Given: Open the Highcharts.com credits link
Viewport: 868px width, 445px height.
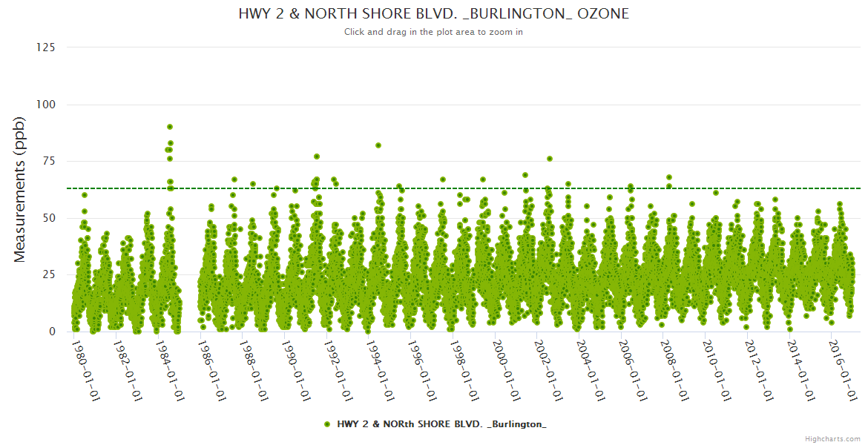Looking at the screenshot, I should coord(832,438).
